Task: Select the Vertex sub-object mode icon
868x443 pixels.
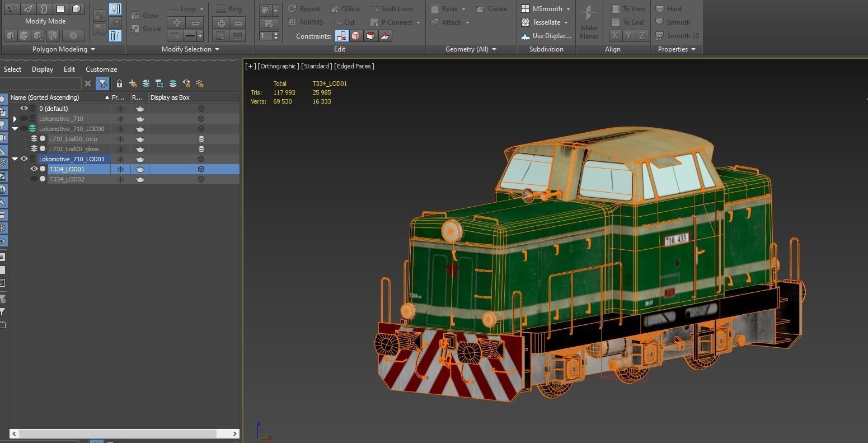Action: pyautogui.click(x=12, y=9)
